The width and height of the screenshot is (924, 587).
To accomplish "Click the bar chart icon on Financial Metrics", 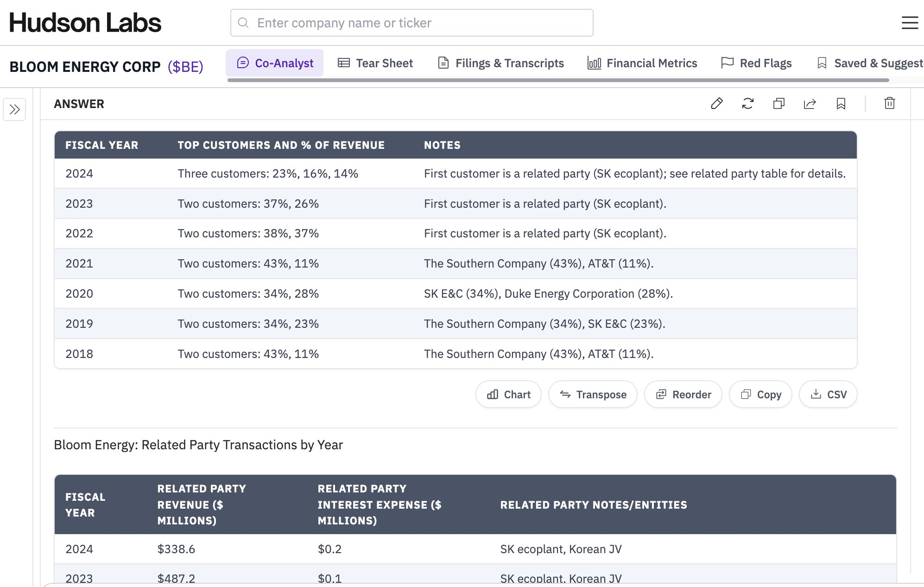I will 594,63.
